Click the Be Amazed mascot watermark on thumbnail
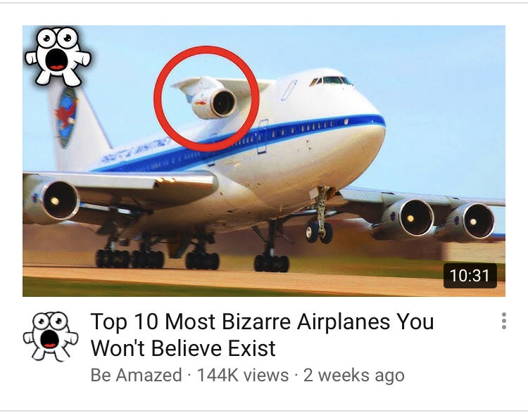Image resolution: width=528 pixels, height=420 pixels. (x=58, y=56)
